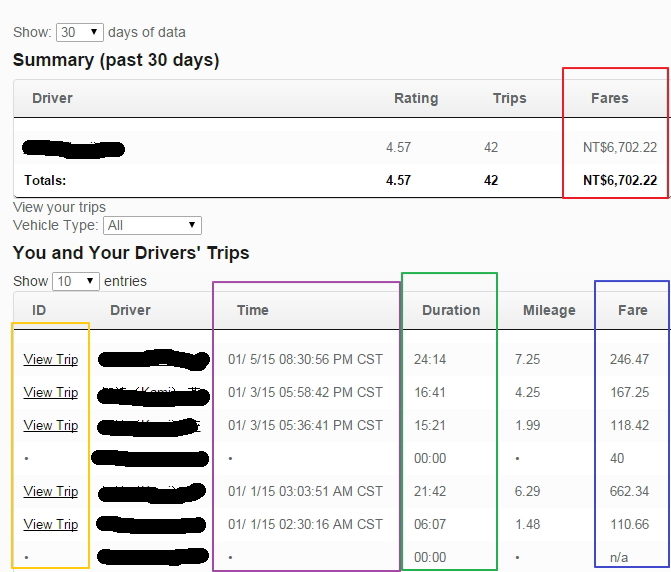Sort summary table by Rating column

(415, 98)
